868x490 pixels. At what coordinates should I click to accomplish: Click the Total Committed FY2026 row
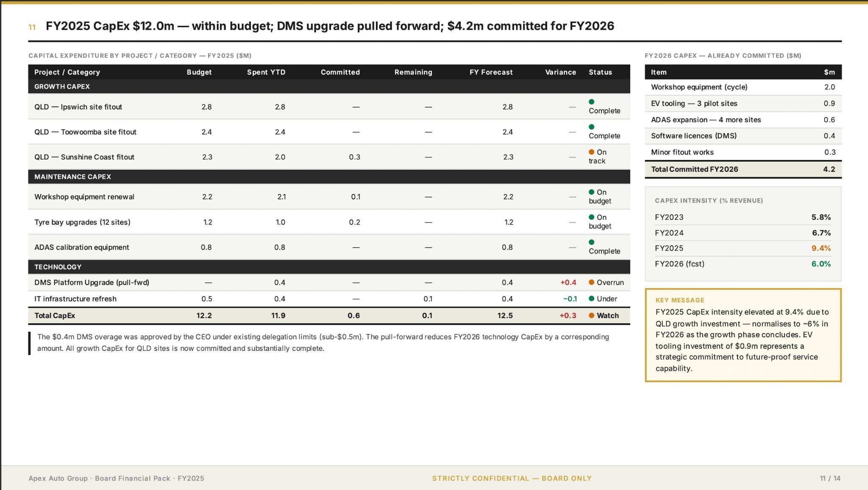pyautogui.click(x=743, y=169)
